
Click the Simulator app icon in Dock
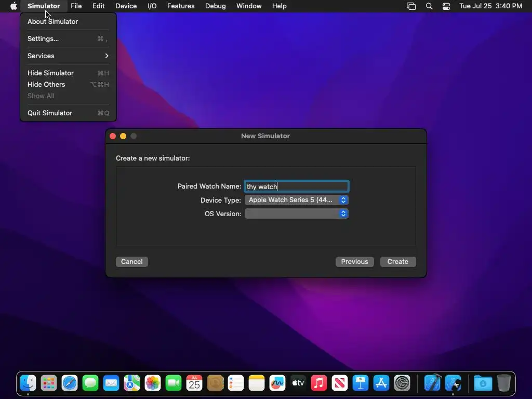click(453, 383)
